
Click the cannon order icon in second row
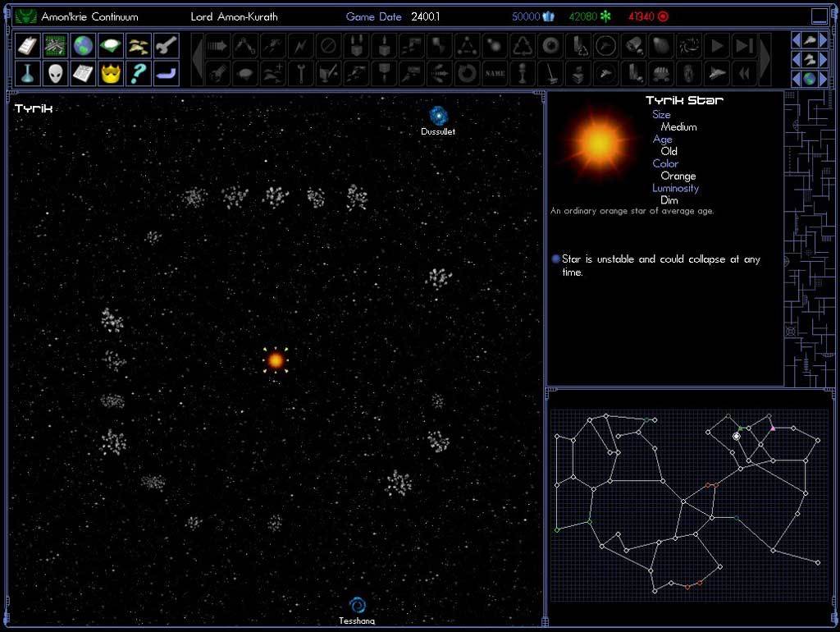[217, 73]
